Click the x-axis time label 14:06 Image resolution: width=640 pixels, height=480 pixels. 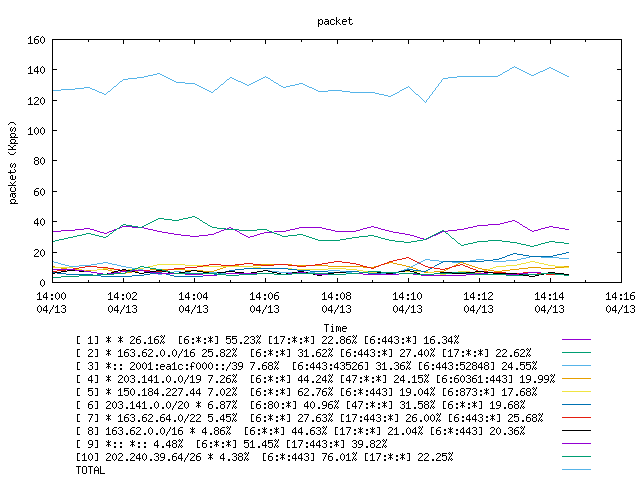264,296
